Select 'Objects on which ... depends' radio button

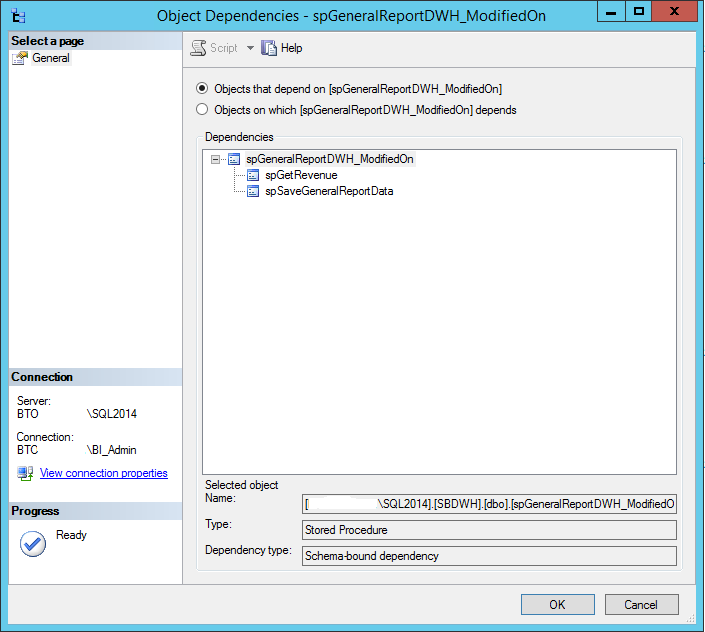[202, 110]
